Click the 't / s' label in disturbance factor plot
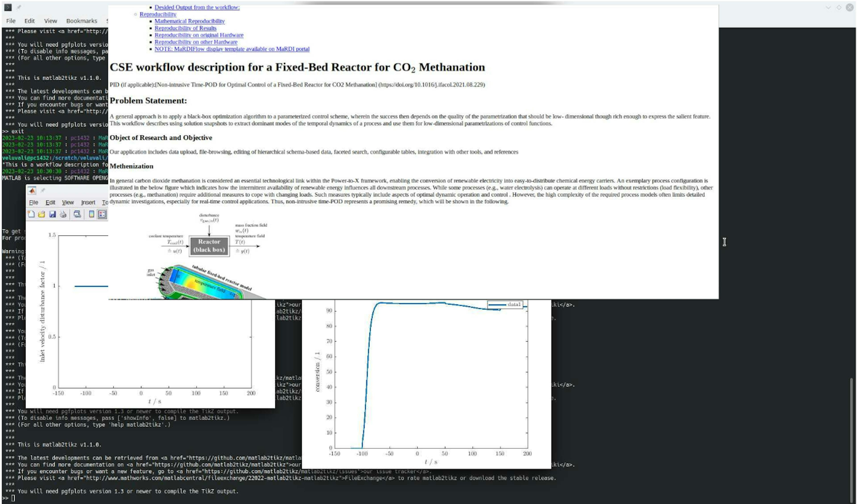Screen dimensions: 857x504 pyautogui.click(x=155, y=401)
